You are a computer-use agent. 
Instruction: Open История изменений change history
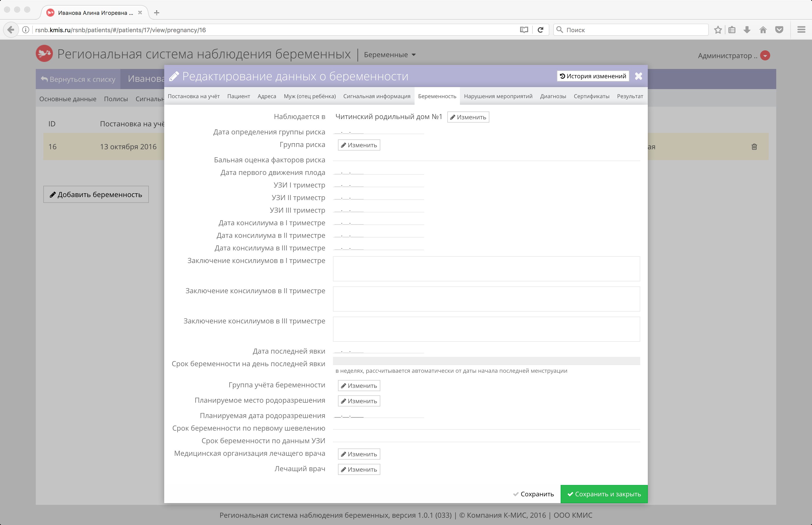click(x=593, y=76)
